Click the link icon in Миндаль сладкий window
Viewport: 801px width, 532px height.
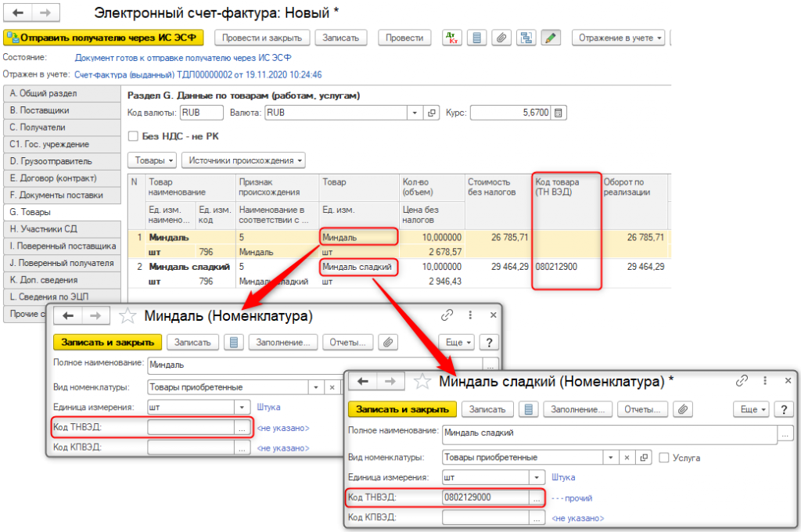coord(742,381)
